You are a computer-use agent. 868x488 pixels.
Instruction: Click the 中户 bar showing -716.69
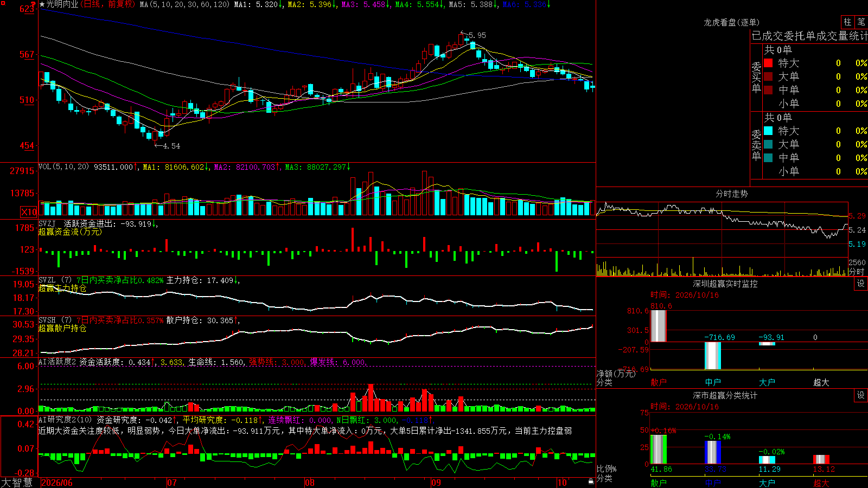[x=713, y=356]
